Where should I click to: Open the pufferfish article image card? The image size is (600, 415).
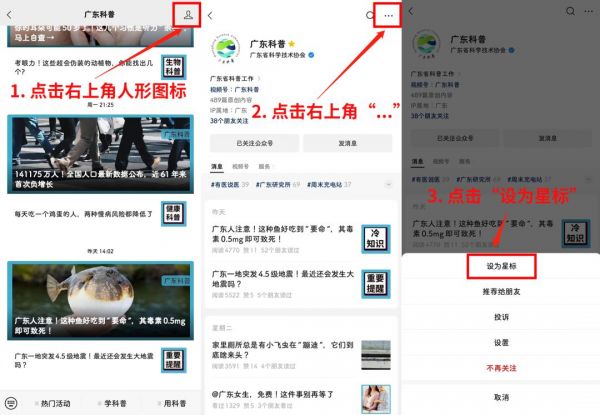pyautogui.click(x=100, y=301)
